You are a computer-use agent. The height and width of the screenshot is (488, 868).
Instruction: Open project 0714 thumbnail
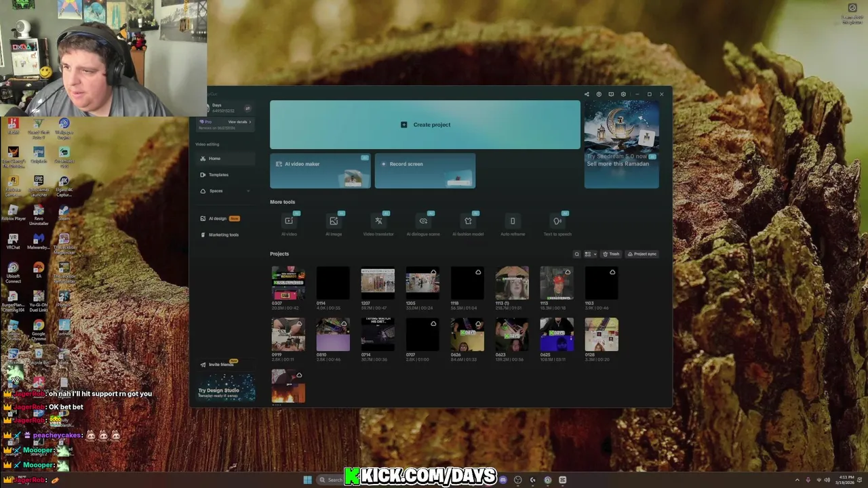[378, 335]
